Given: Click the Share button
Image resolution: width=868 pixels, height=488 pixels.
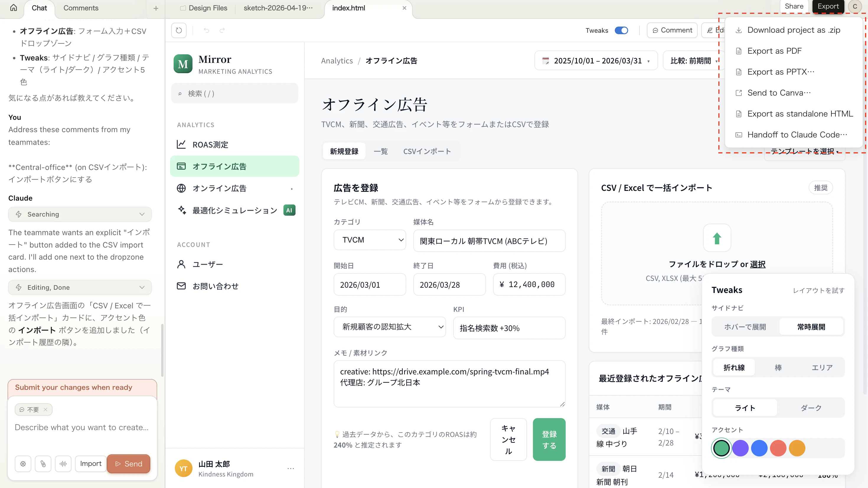Looking at the screenshot, I should pos(794,6).
